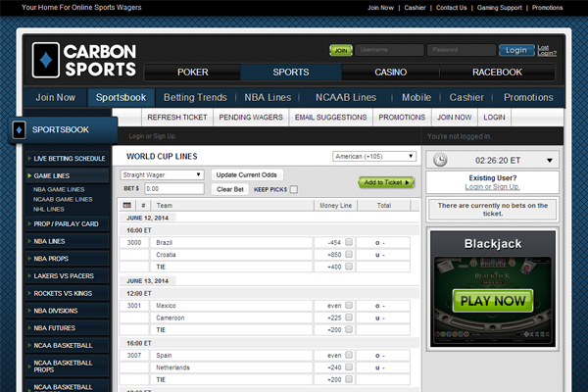Click the flag icon in the table header
The height and width of the screenshot is (392, 588).
(x=127, y=205)
